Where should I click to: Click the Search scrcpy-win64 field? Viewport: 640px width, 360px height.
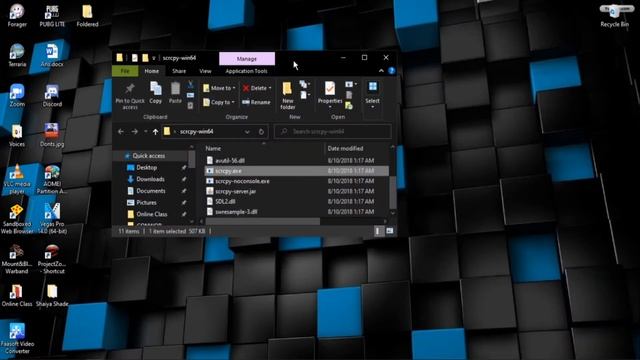[x=333, y=131]
